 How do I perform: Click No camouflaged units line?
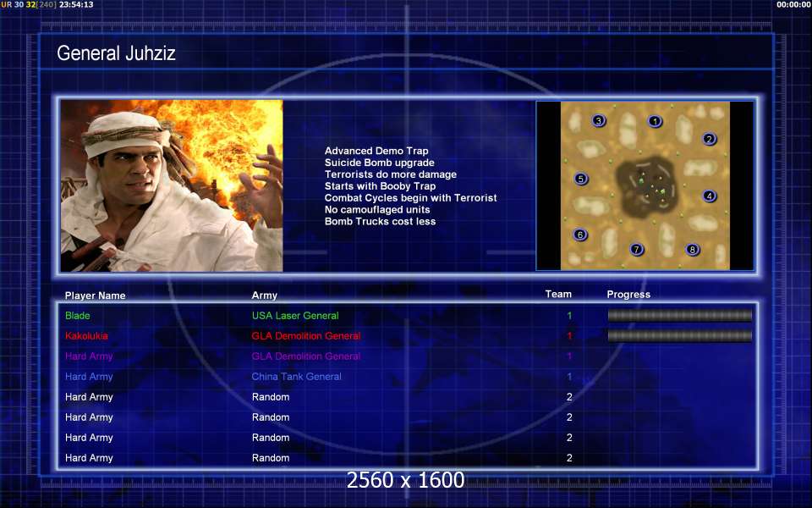point(377,209)
